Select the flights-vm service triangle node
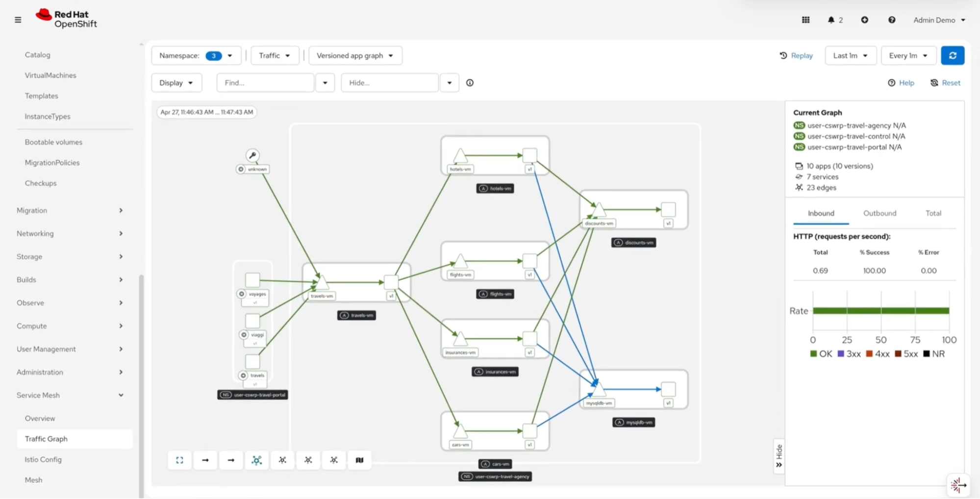980x499 pixels. coord(460,261)
